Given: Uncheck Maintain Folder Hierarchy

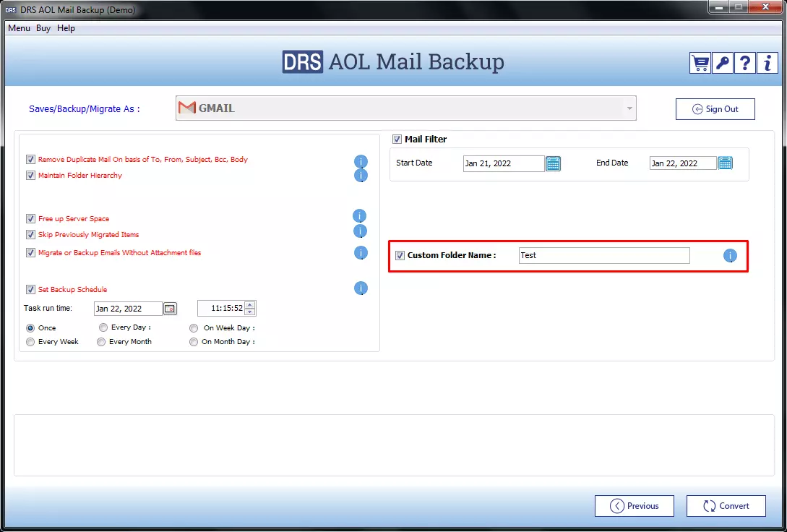Looking at the screenshot, I should [30, 176].
